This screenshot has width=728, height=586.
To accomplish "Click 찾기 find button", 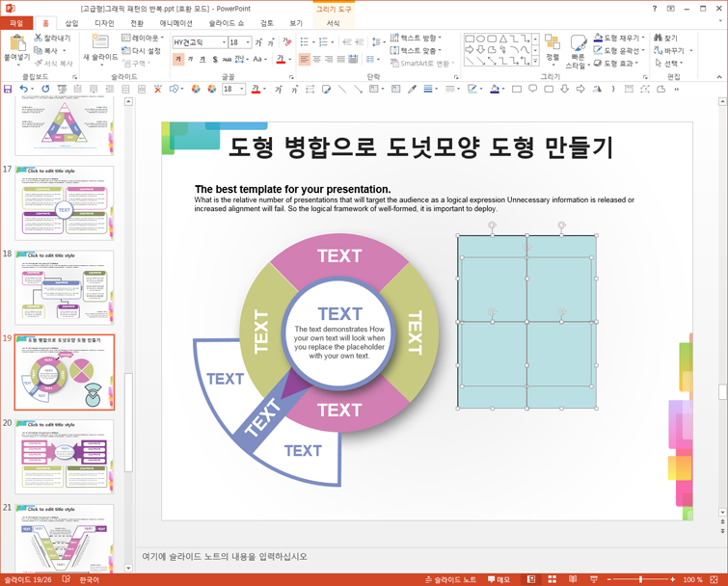I will tap(665, 38).
